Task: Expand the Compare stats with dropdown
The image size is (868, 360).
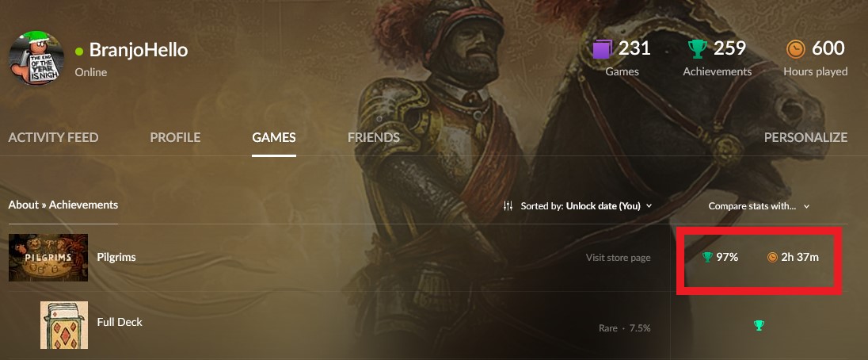Action: (x=759, y=206)
